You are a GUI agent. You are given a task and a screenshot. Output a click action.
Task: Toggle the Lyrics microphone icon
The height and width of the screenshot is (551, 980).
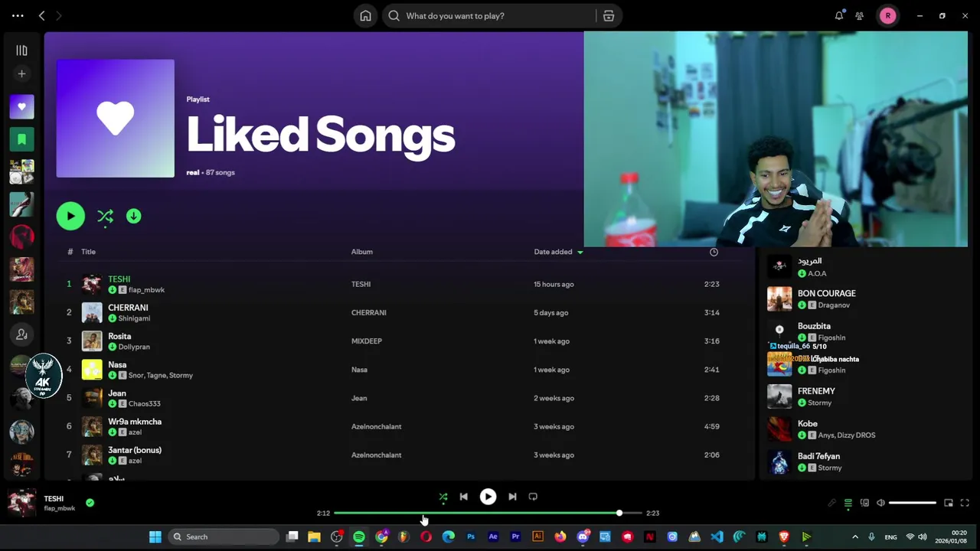pyautogui.click(x=831, y=503)
